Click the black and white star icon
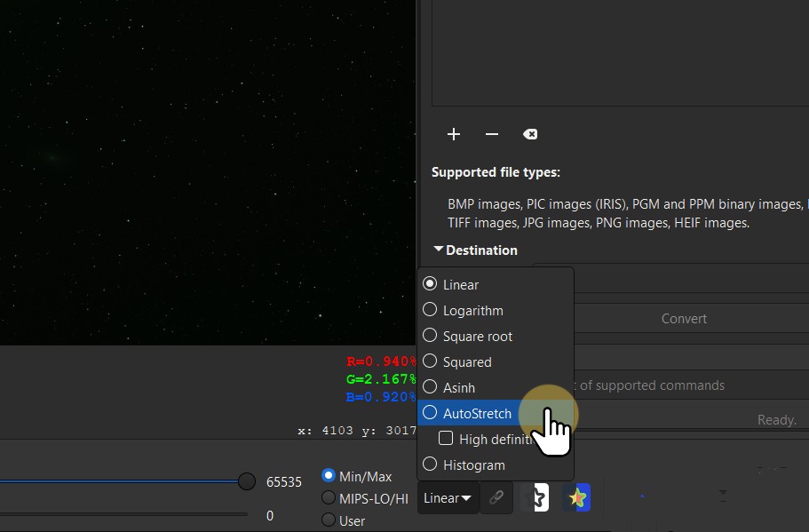 tap(535, 498)
